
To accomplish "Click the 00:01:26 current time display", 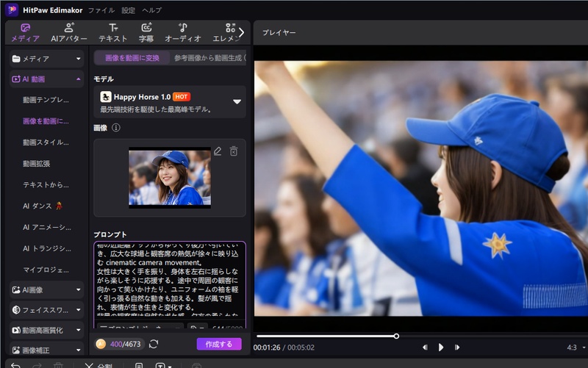I will [x=267, y=347].
